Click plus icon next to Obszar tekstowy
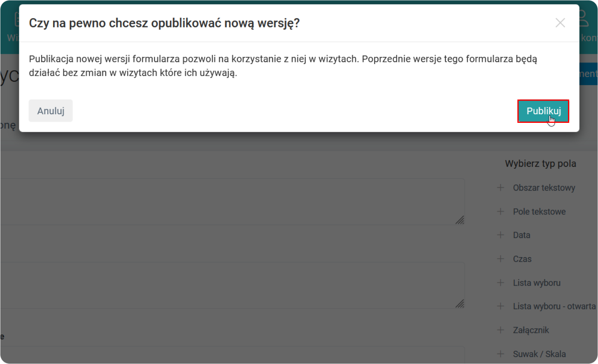The image size is (598, 364). click(501, 188)
